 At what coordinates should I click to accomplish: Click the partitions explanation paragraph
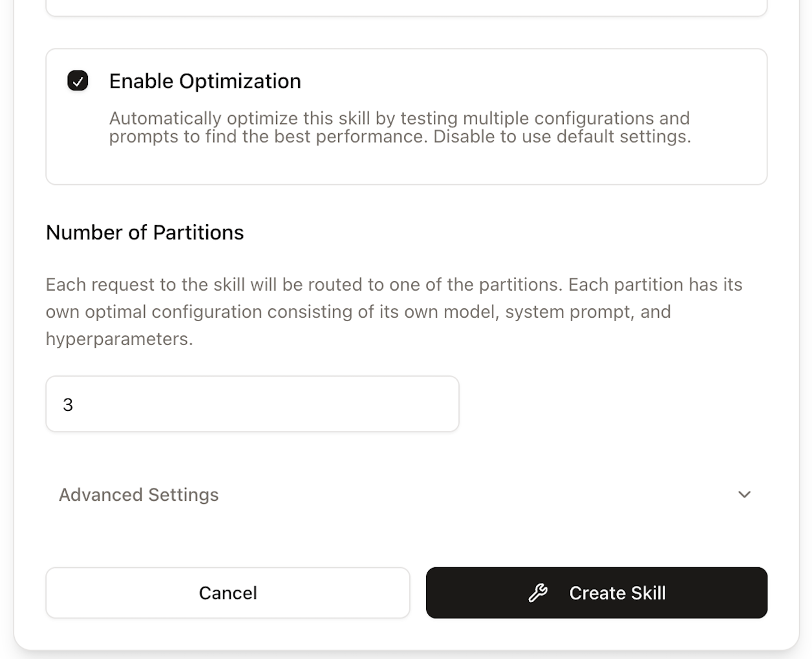pos(393,311)
